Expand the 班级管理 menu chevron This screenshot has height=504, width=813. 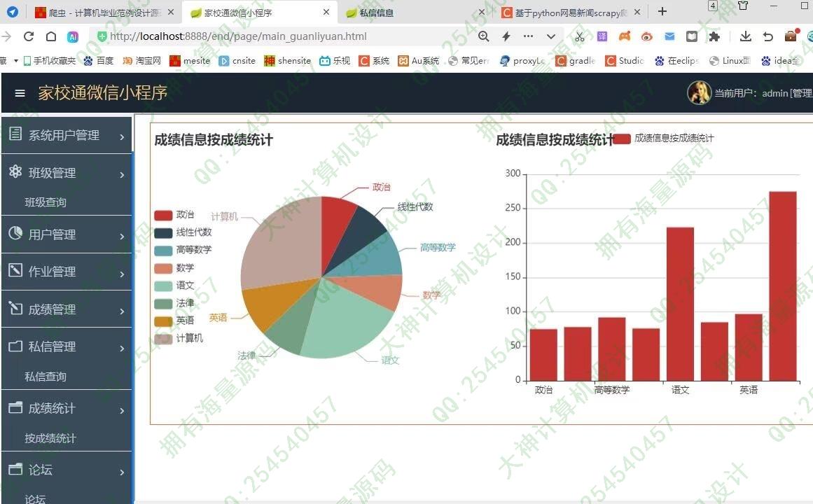tap(122, 175)
